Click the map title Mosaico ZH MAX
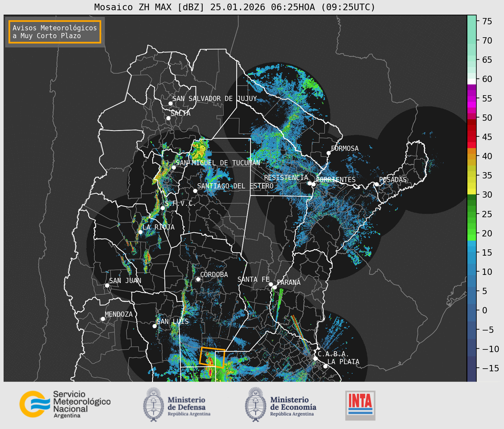 (234, 7)
